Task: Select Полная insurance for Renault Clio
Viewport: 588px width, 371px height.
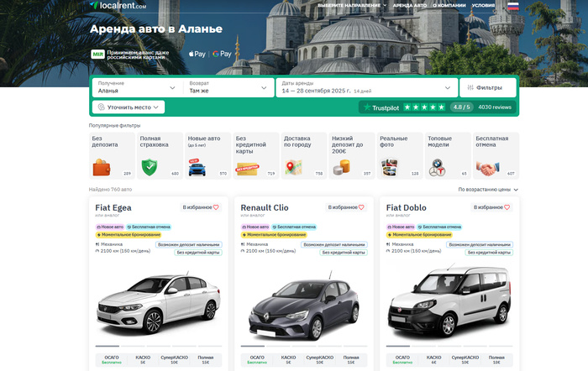Action: (351, 360)
